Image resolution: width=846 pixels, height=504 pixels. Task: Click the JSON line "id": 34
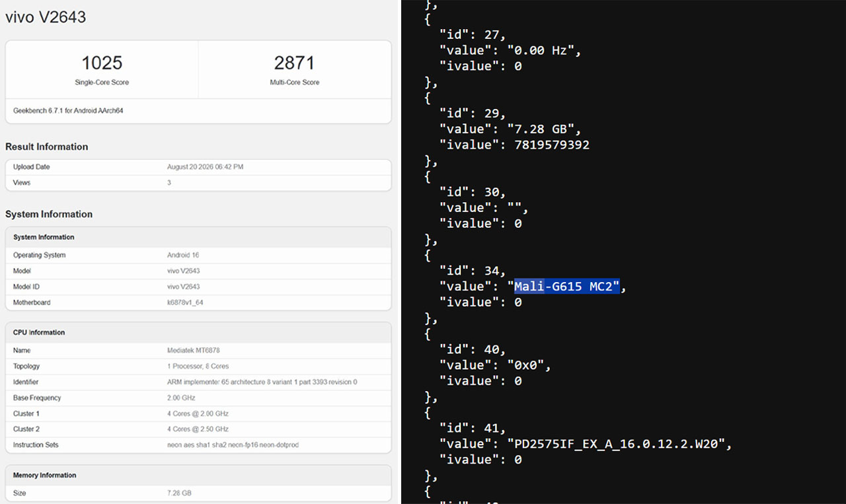473,270
